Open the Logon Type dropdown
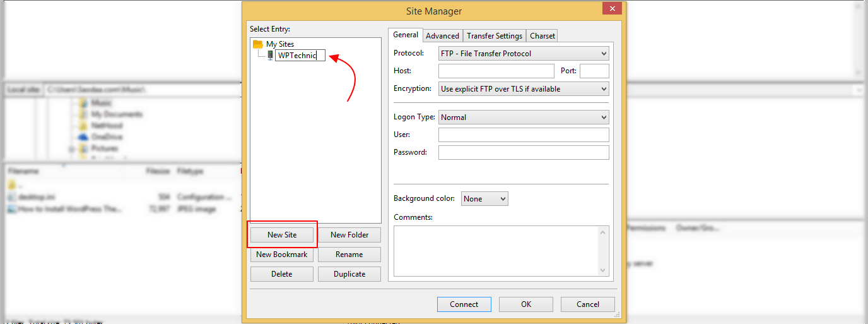The width and height of the screenshot is (868, 324). (x=524, y=117)
